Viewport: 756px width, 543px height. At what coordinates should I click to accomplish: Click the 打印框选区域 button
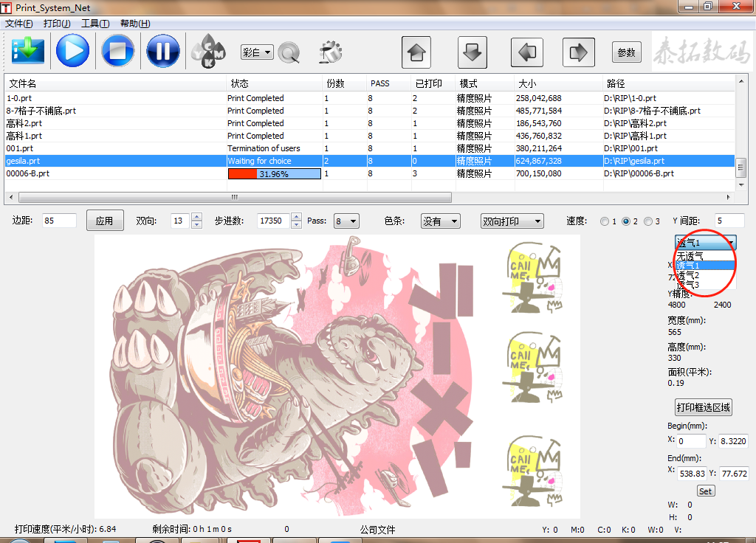click(704, 407)
